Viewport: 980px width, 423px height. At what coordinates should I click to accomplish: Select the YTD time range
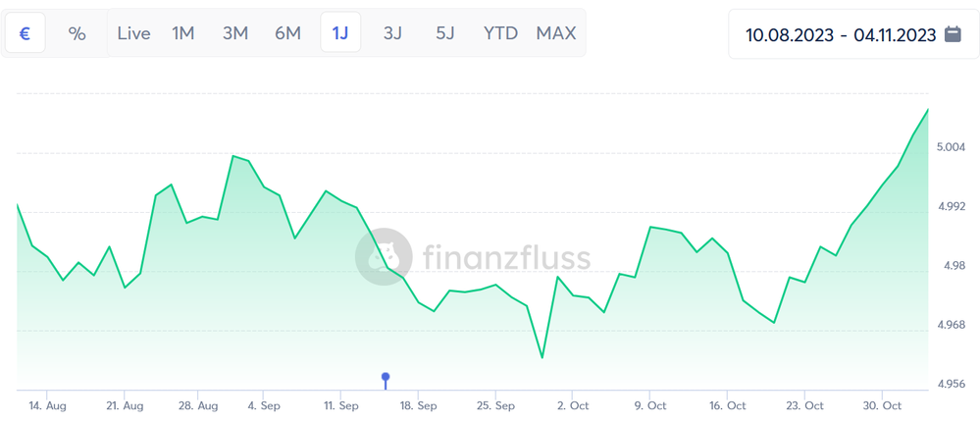coord(500,33)
